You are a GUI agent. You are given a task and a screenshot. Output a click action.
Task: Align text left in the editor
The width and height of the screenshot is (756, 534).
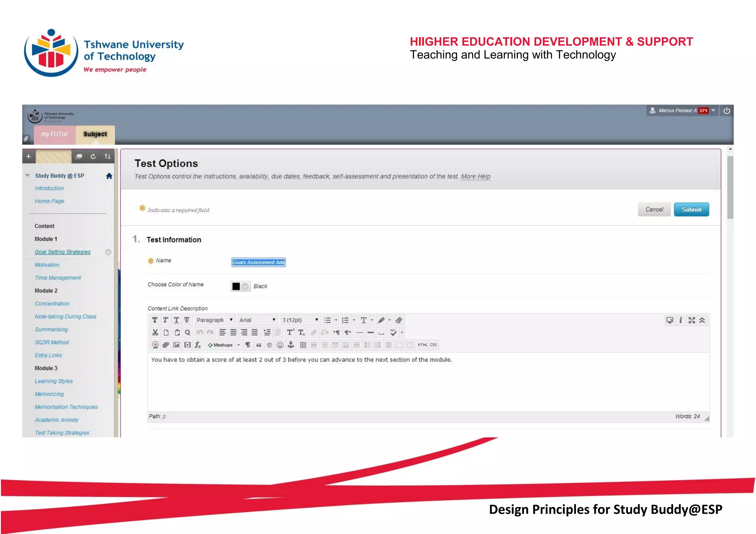(x=222, y=333)
